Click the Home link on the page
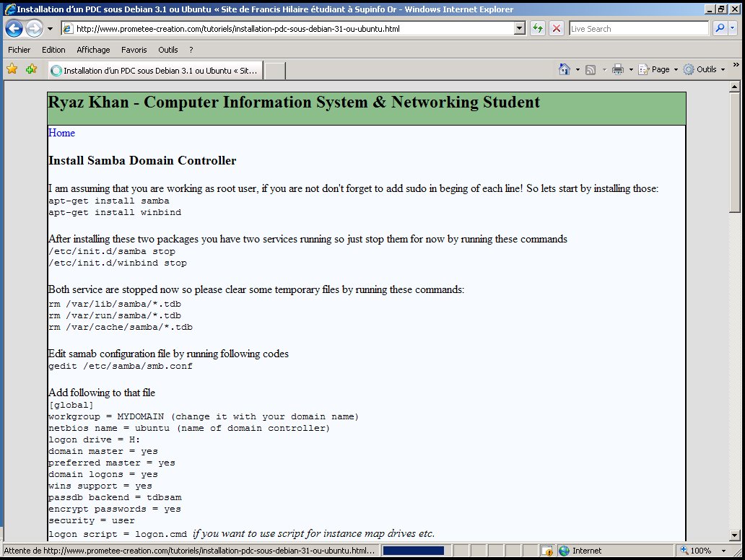Screen dimensions: 745x560 tap(62, 133)
